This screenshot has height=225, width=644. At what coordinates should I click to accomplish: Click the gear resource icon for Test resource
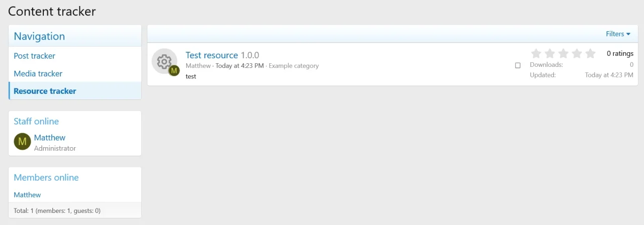[164, 61]
